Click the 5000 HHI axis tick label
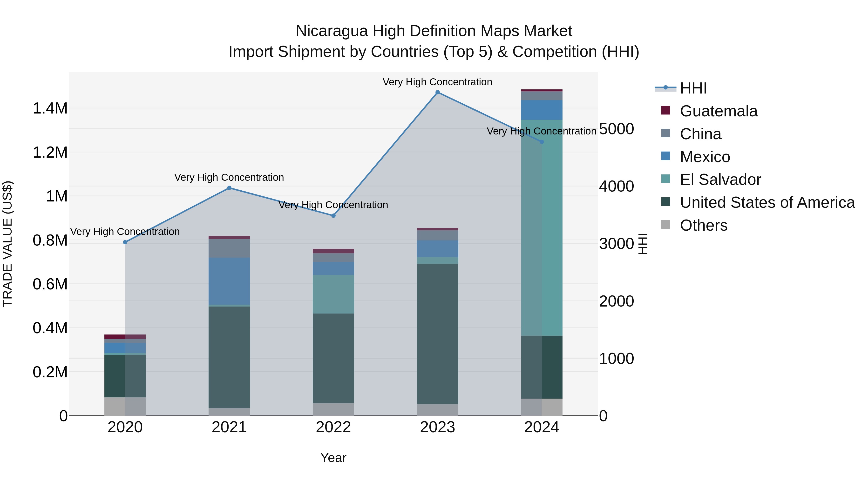 click(x=616, y=129)
